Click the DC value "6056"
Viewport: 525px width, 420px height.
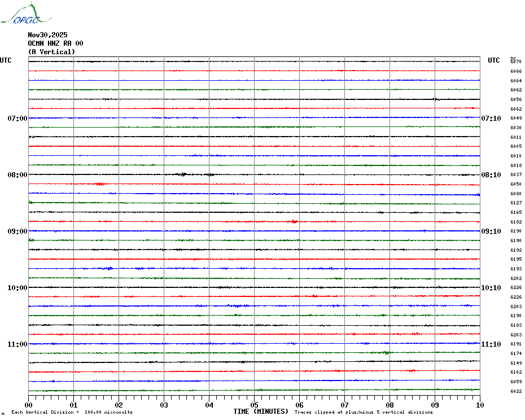[x=516, y=99]
